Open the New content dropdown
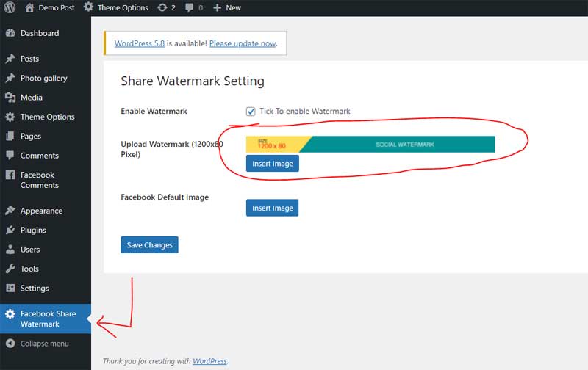The image size is (588, 370). (x=226, y=7)
